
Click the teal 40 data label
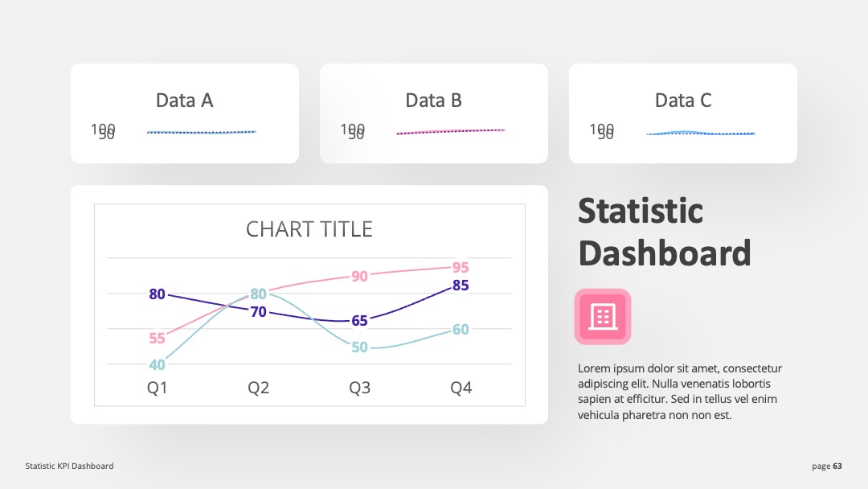[158, 365]
